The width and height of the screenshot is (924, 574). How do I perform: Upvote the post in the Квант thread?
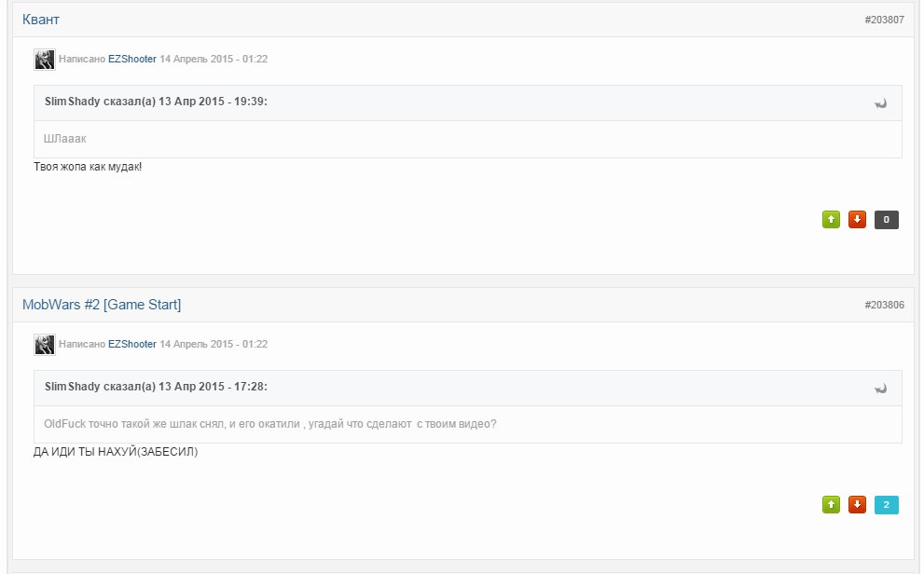pyautogui.click(x=831, y=220)
